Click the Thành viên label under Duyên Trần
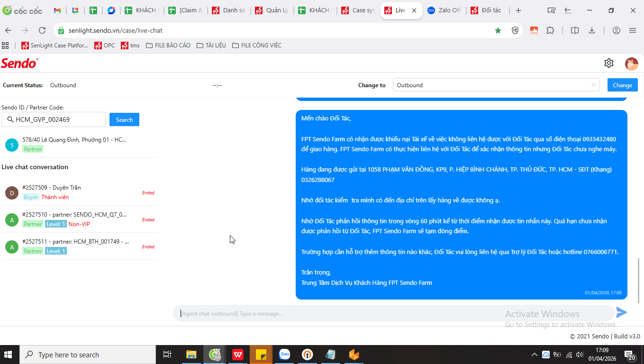The height and width of the screenshot is (364, 644). pyautogui.click(x=55, y=197)
